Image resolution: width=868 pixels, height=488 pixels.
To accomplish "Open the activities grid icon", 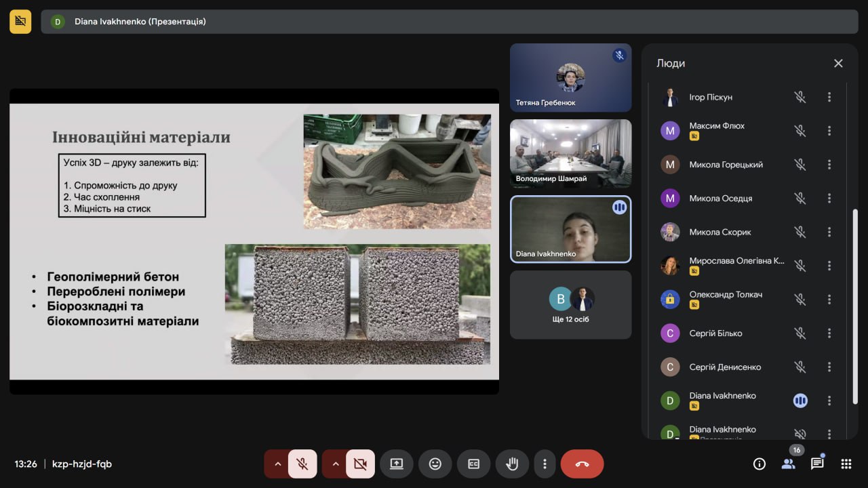I will click(846, 464).
